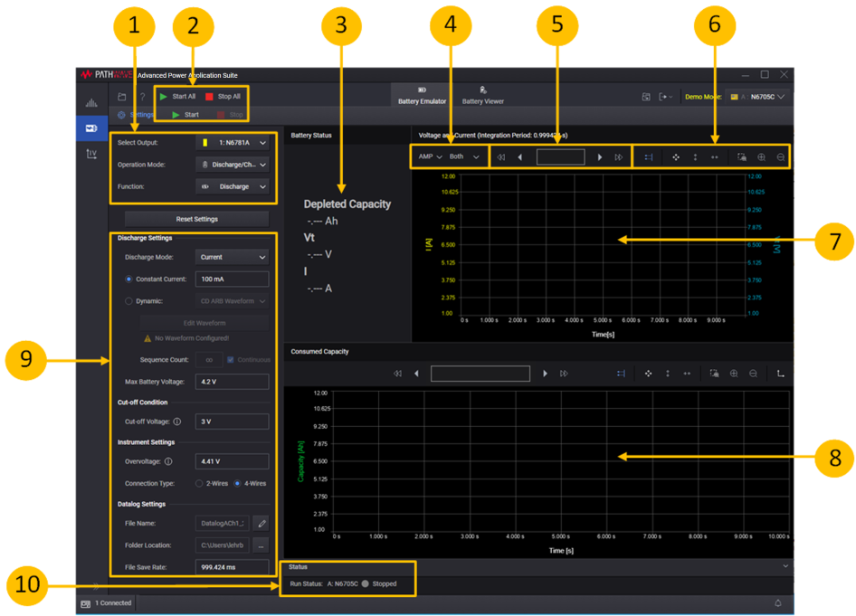This screenshot has height=616, width=856.
Task: Click the pan (four-arrow) icon in Consumed Capacity toolbar
Action: coord(648,374)
